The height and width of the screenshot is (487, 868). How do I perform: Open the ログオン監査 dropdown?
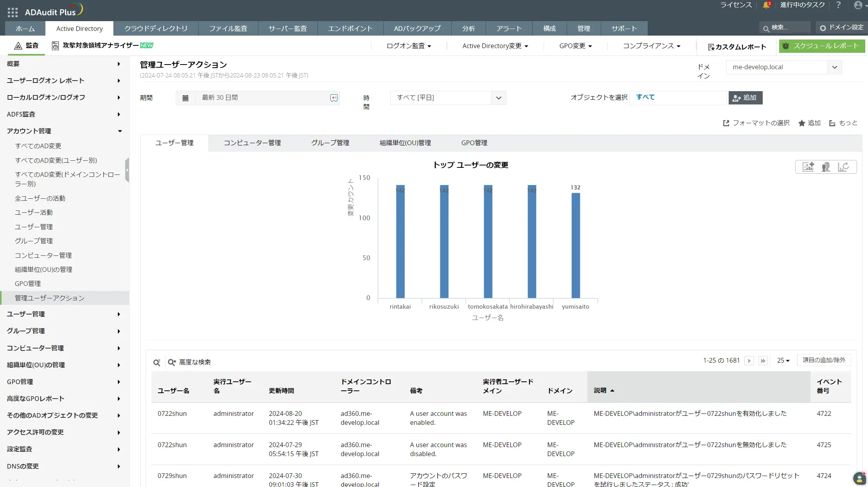click(x=409, y=46)
